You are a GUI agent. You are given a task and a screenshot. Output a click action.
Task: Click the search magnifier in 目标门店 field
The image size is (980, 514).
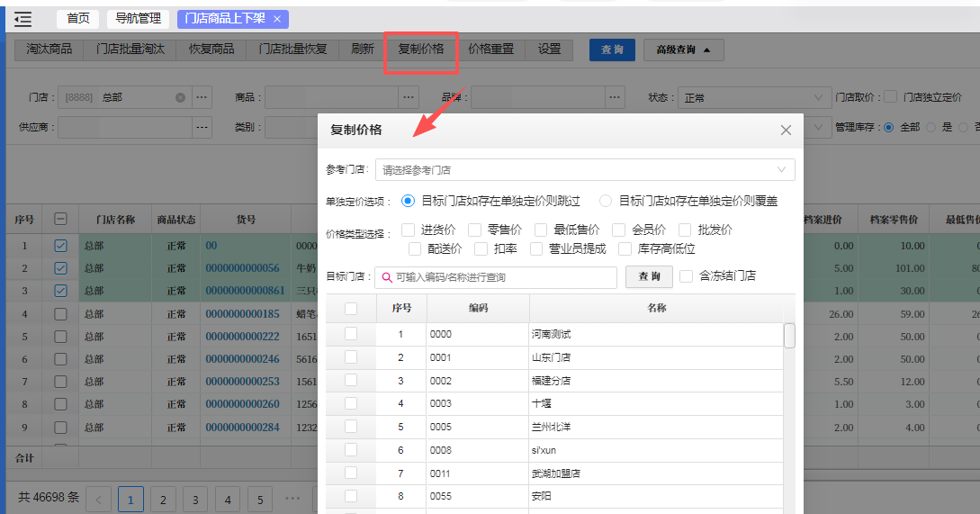click(387, 277)
